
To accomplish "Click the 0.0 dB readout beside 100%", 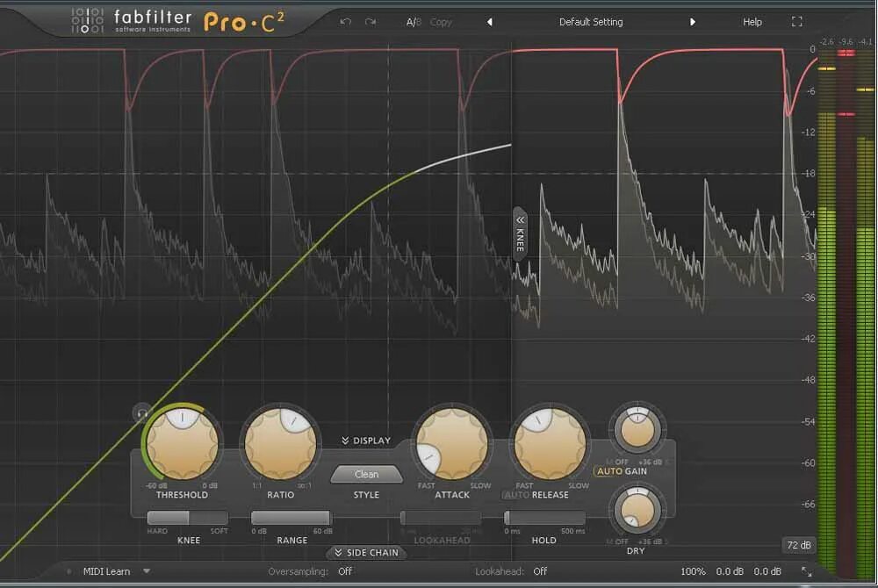I will pos(730,571).
